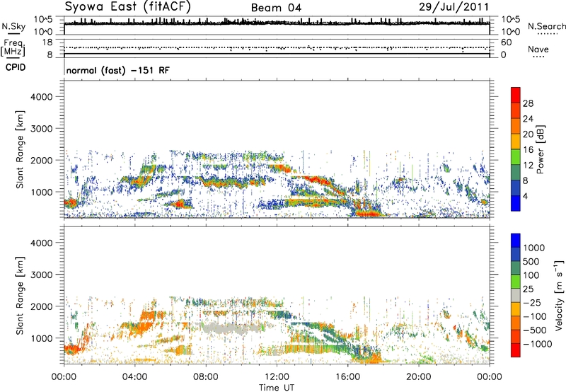Select the "08:00" time tick label
The width and height of the screenshot is (566, 392).
205,377
